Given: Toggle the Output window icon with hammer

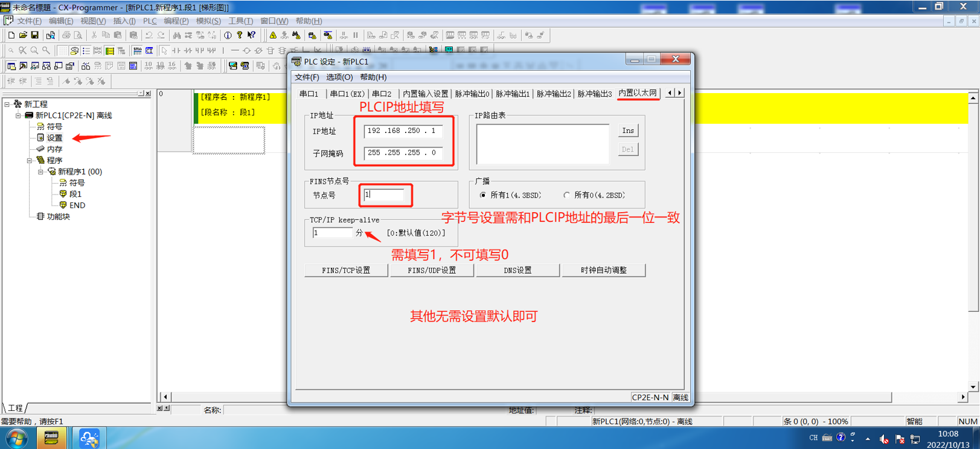Looking at the screenshot, I should coord(23,66).
